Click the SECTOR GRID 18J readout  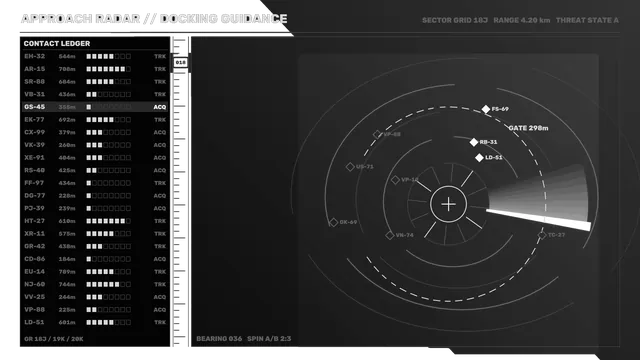[455, 20]
